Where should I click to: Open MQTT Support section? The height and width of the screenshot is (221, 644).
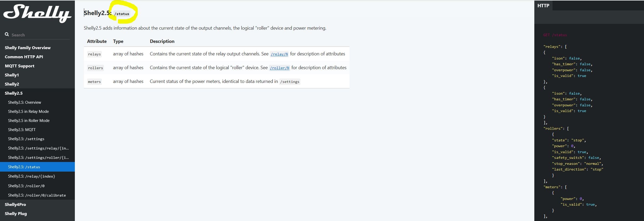(19, 66)
